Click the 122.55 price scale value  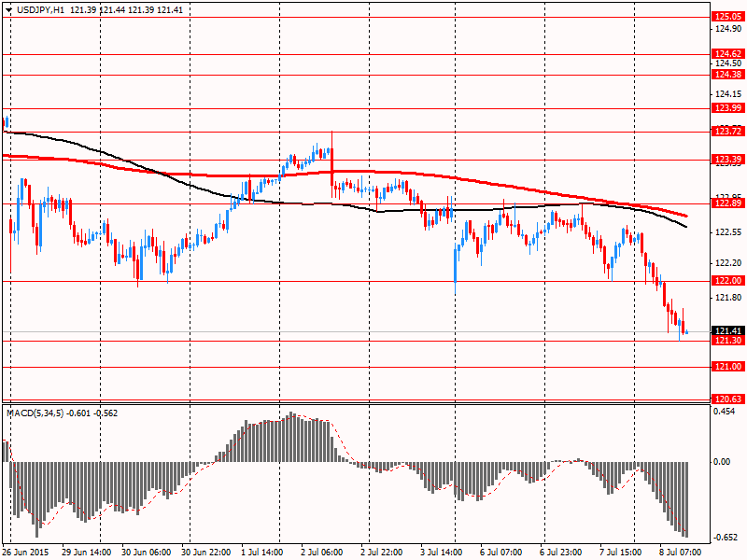pyautogui.click(x=728, y=232)
